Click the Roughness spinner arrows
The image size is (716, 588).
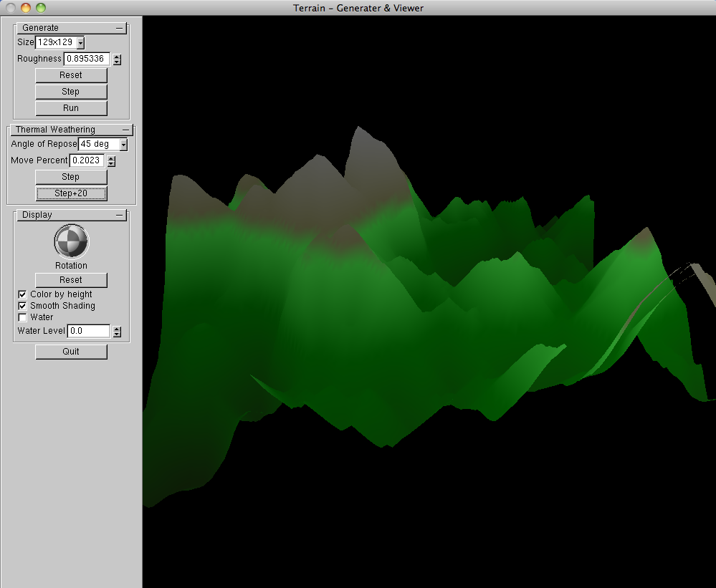tap(117, 59)
